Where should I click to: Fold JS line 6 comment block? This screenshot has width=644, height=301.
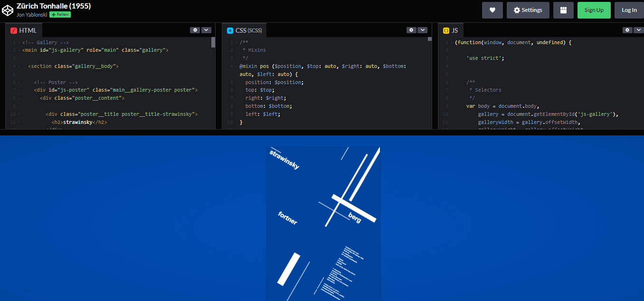click(452, 82)
